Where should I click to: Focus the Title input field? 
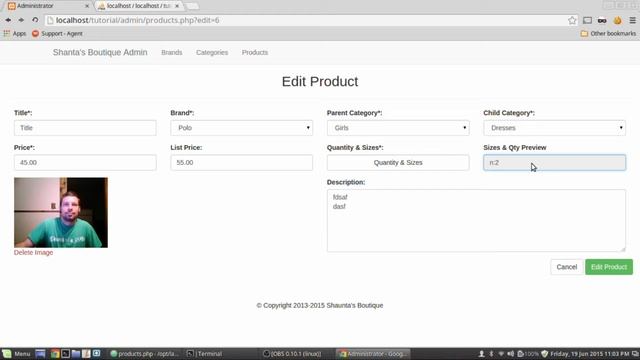point(85,128)
